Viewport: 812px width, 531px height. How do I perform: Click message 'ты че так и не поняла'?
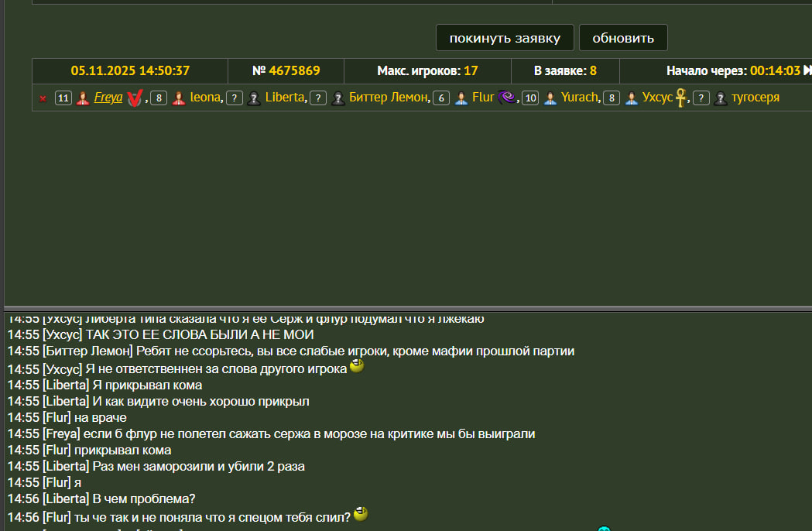[212, 518]
